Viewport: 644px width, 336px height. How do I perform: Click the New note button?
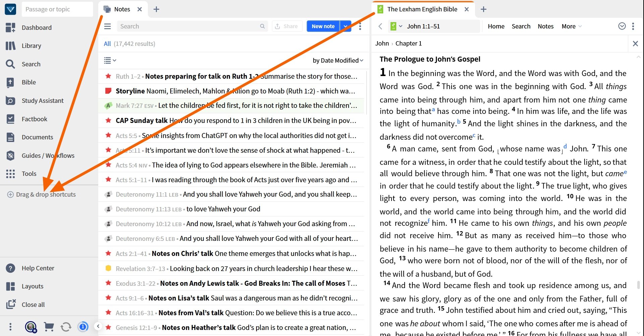click(323, 26)
